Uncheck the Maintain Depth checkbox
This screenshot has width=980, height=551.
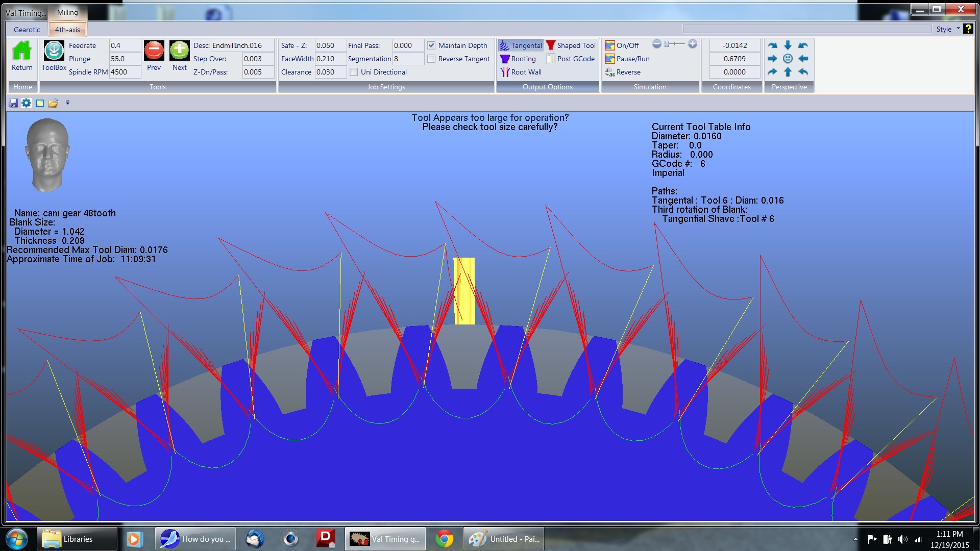(x=431, y=45)
